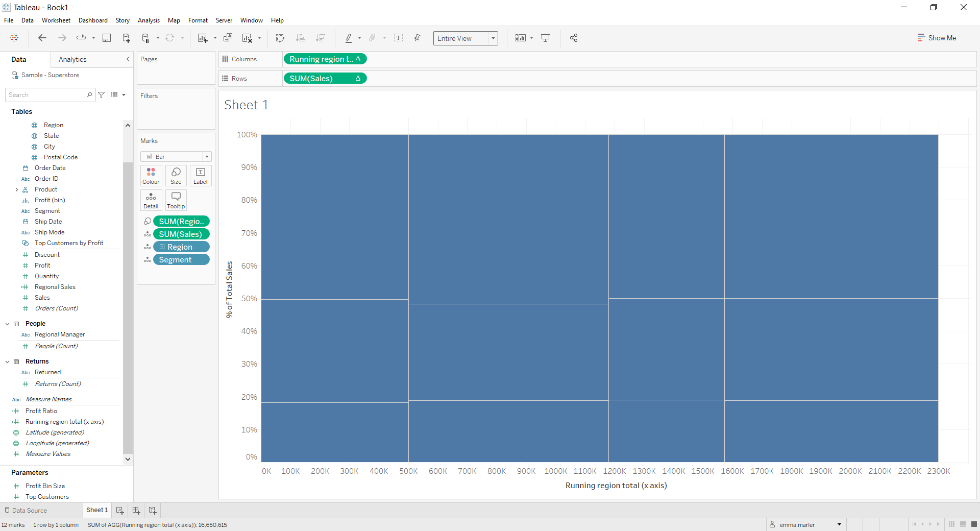980x531 pixels.
Task: Click inside the Search fields box
Action: click(x=46, y=94)
